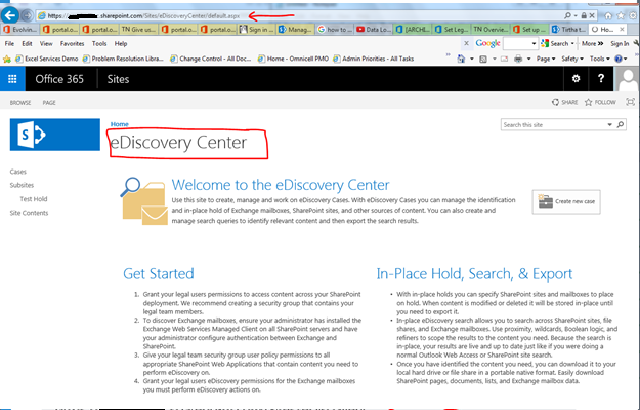Screen dimensions: 640x410
Task: Open the Google Search button dropdown arrow
Action: coord(572,43)
